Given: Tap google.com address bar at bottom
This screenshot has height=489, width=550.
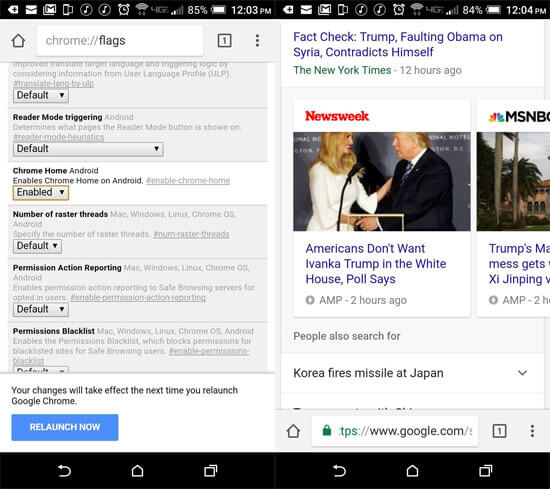Looking at the screenshot, I should click(395, 431).
